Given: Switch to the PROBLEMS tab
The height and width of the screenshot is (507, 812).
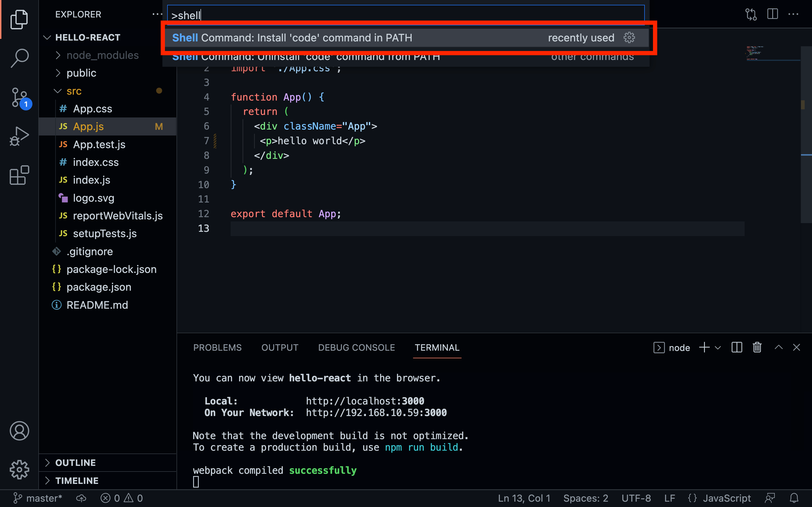Looking at the screenshot, I should (x=217, y=347).
